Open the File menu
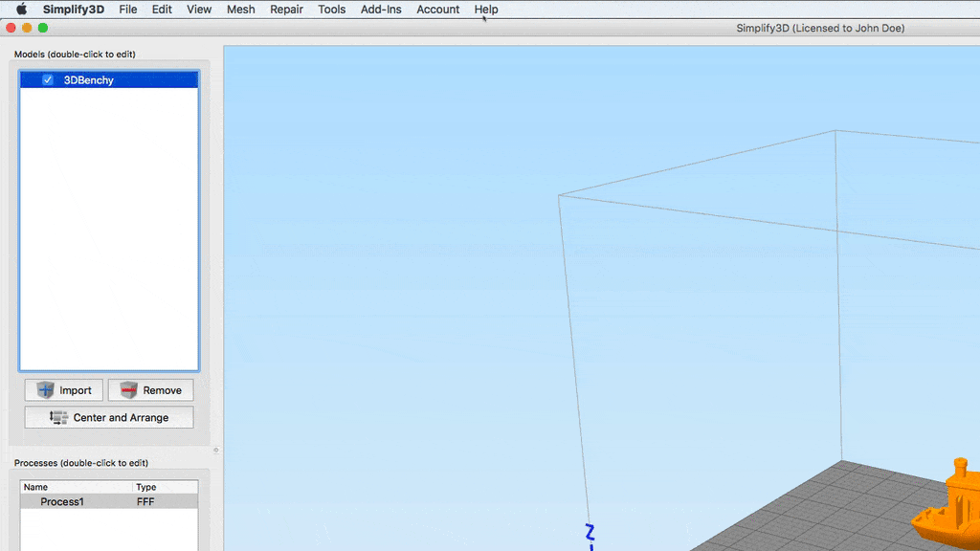980x551 pixels. [x=128, y=10]
